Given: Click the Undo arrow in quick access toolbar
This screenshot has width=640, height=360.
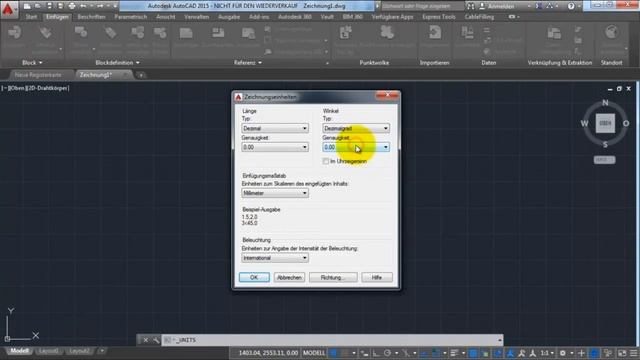Looking at the screenshot, I should tap(83, 6).
